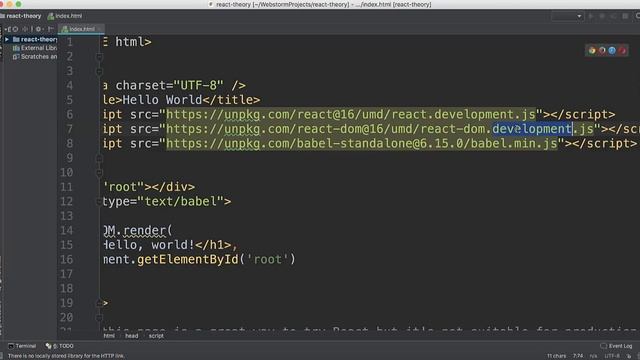Viewport: 640px width, 360px height.
Task: Collapse script fold at line 12
Action: click(x=99, y=202)
